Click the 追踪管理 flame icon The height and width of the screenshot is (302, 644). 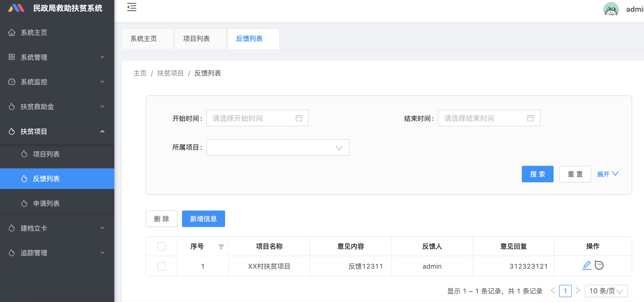(12, 252)
